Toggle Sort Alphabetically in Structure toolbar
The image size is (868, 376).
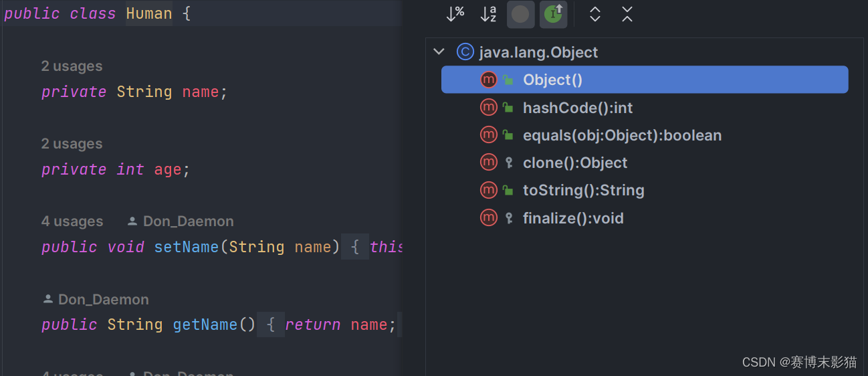tap(488, 14)
